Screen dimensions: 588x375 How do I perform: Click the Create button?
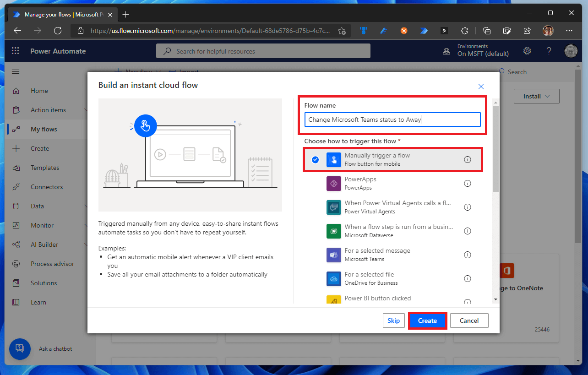point(427,321)
